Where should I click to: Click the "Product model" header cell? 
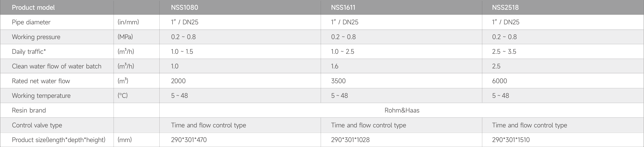click(x=33, y=7)
